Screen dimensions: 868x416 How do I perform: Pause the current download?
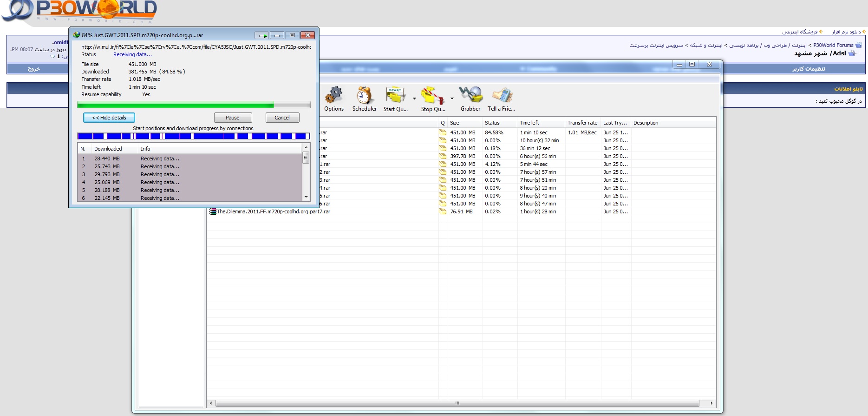[x=233, y=118]
